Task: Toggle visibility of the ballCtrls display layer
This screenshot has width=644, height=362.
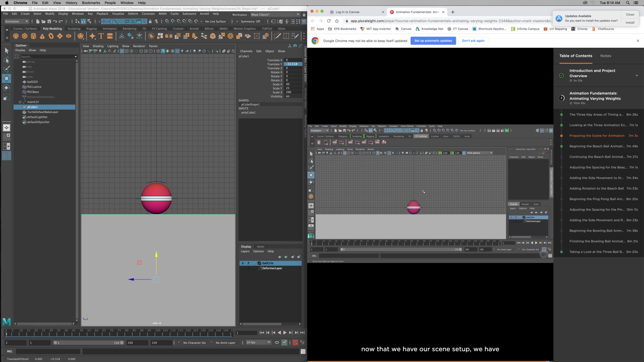Action: (x=243, y=263)
